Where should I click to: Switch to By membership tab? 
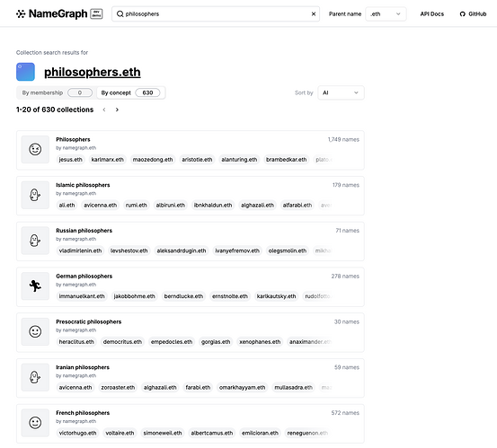click(56, 92)
